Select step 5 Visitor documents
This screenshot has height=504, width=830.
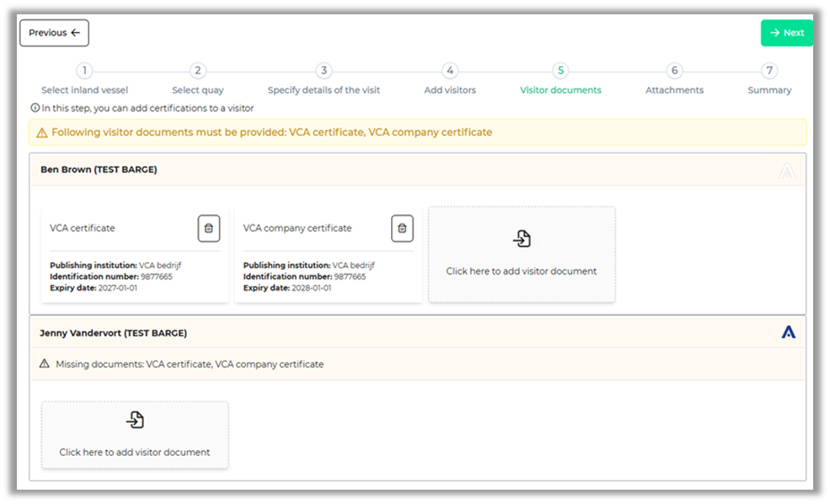pyautogui.click(x=560, y=72)
